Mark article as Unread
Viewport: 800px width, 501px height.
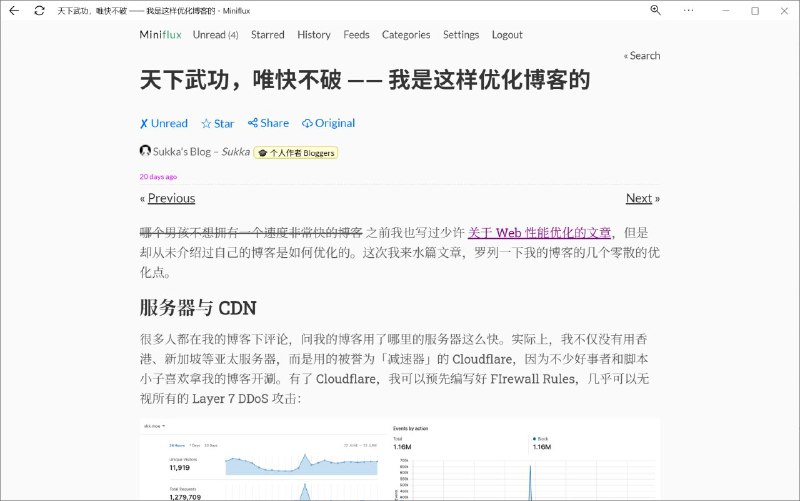(164, 123)
